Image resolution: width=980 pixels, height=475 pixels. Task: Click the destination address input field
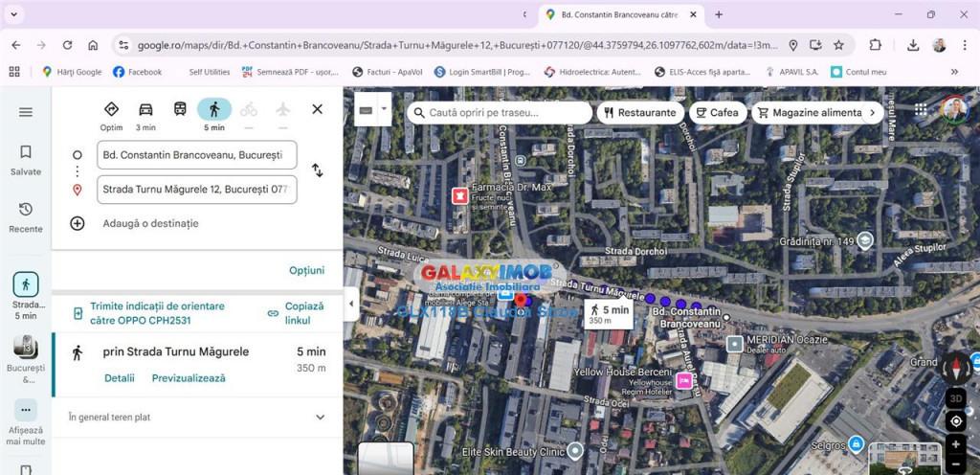tap(196, 190)
